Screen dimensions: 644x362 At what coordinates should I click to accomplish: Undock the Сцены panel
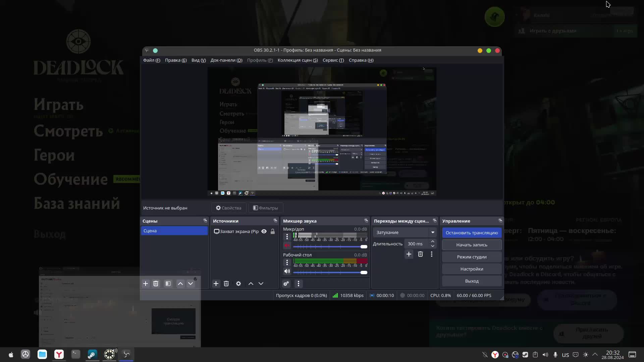click(205, 221)
